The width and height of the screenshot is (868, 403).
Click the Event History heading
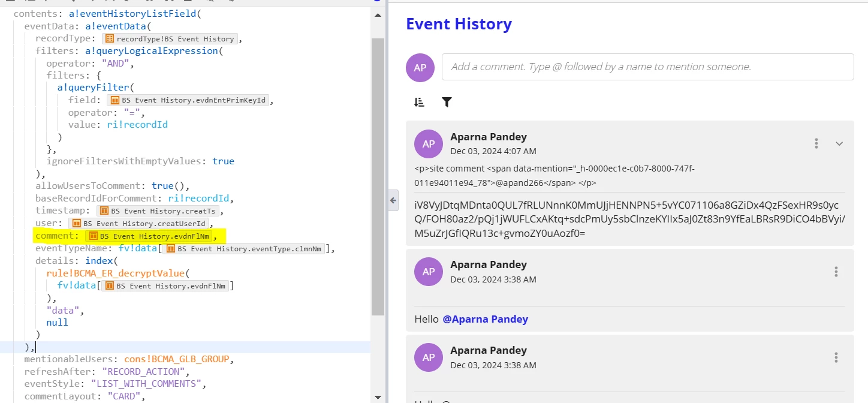click(459, 24)
